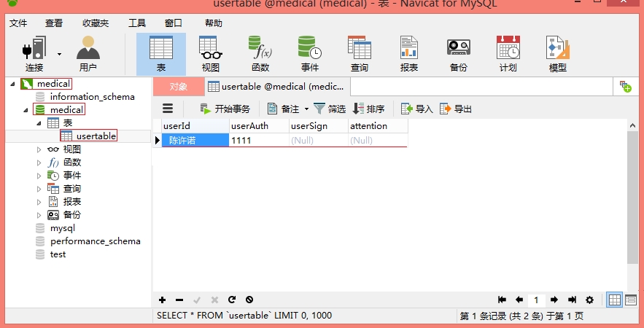Screen dimensions: 644x328
Task: Open the 视图 views toolbar button
Action: click(x=211, y=54)
